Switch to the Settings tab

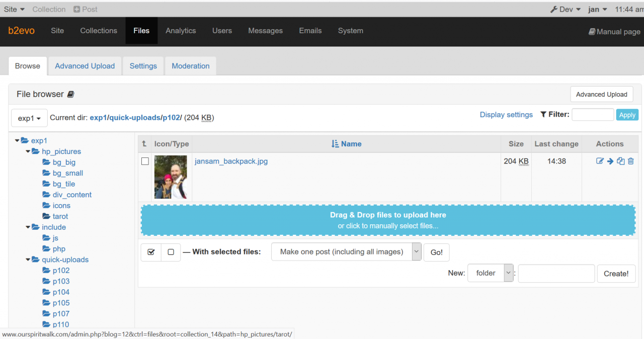coord(143,66)
